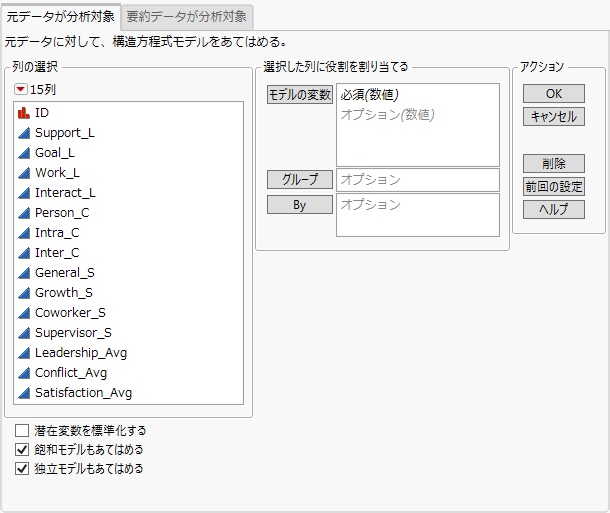Click the continuous icon beside Intra_C

click(24, 233)
